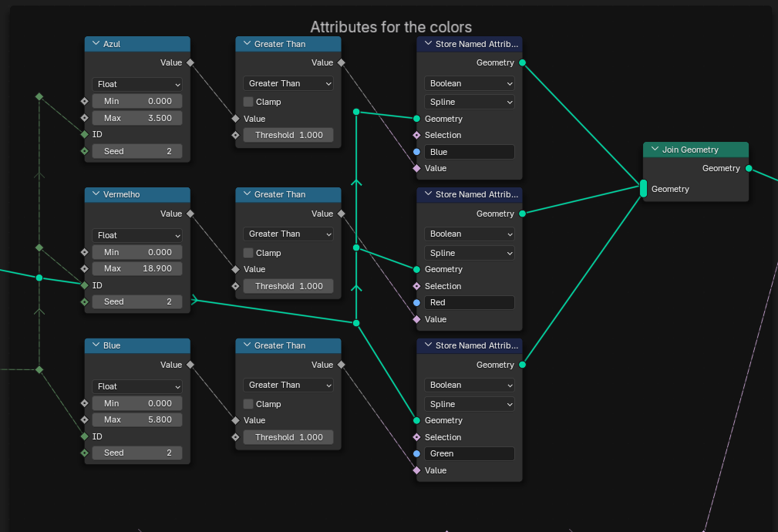The width and height of the screenshot is (778, 532).
Task: Click the Value input socket of the Green Store Named Attribute
Action: click(x=417, y=470)
